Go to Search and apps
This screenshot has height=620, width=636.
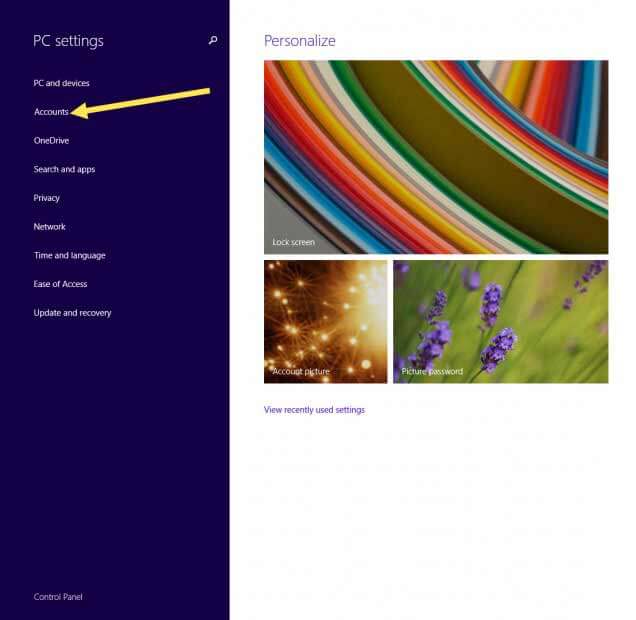(x=64, y=169)
